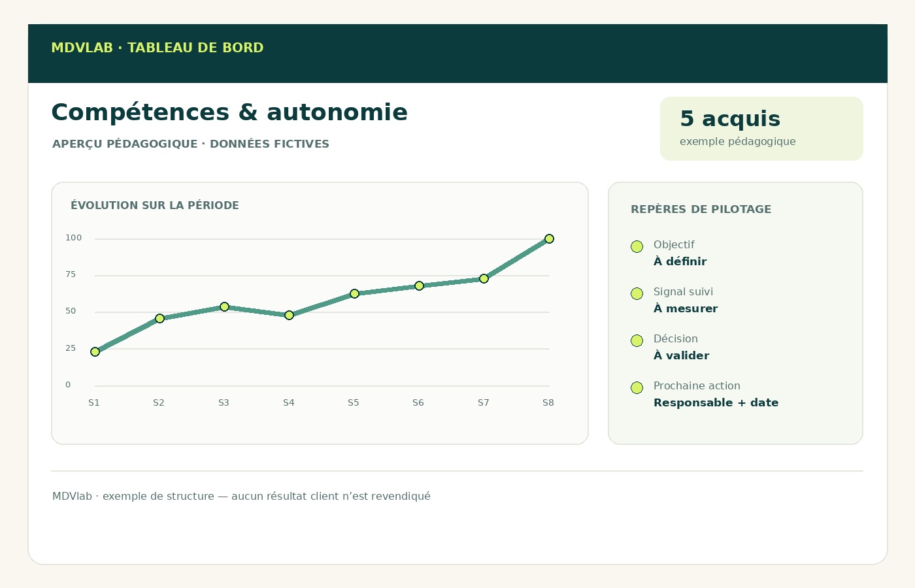Click the "MDVLAB · TABLEAU DE BORD" header title
Viewport: 915px width, 588px height.
coord(158,48)
